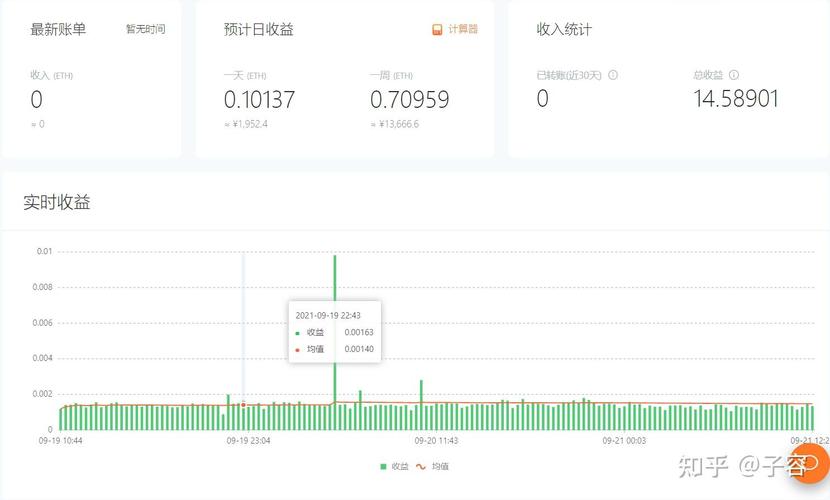The height and width of the screenshot is (500, 830).
Task: Click the 09-20 11:43 x-axis label
Action: [x=436, y=440]
